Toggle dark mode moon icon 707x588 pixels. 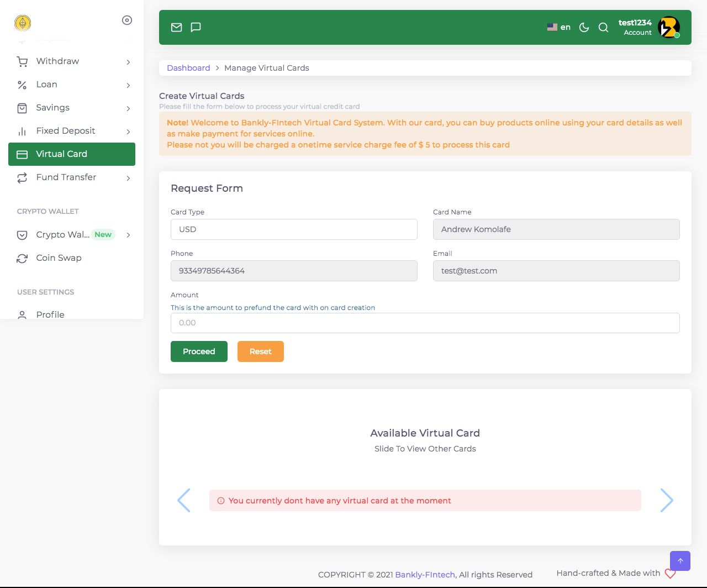[x=584, y=28]
